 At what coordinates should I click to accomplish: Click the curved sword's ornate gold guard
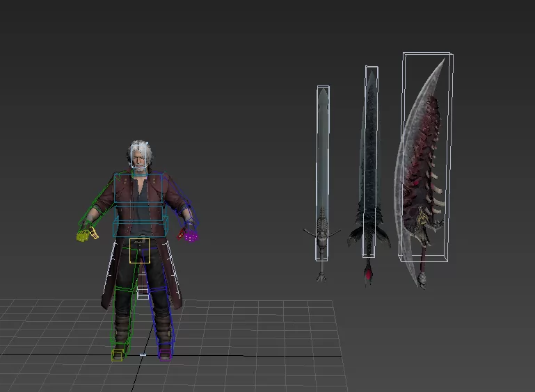423,224
